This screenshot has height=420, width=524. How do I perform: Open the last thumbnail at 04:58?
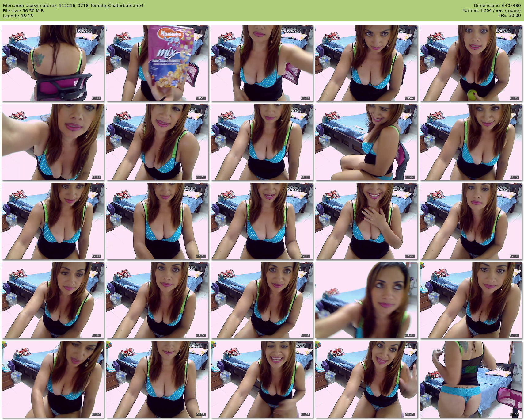coord(471,379)
